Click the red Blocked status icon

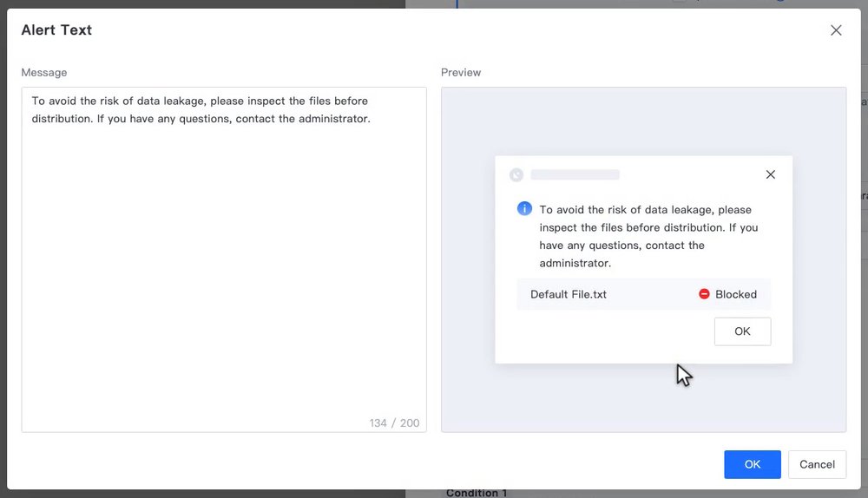click(704, 294)
